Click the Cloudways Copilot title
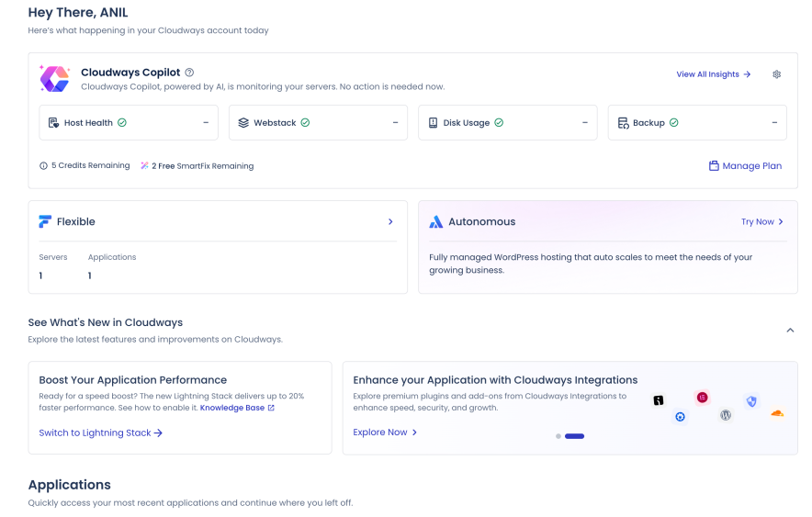The image size is (812, 517). (x=130, y=73)
